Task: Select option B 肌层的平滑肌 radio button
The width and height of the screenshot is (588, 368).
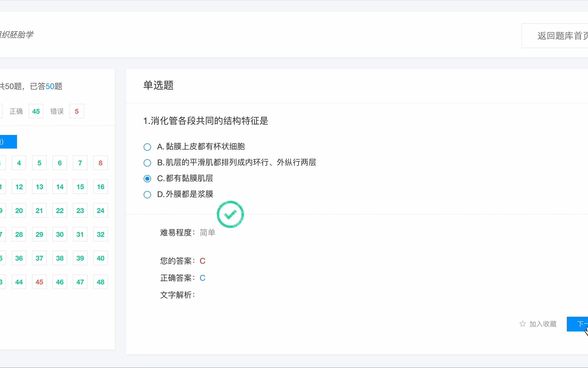Action: coord(147,163)
